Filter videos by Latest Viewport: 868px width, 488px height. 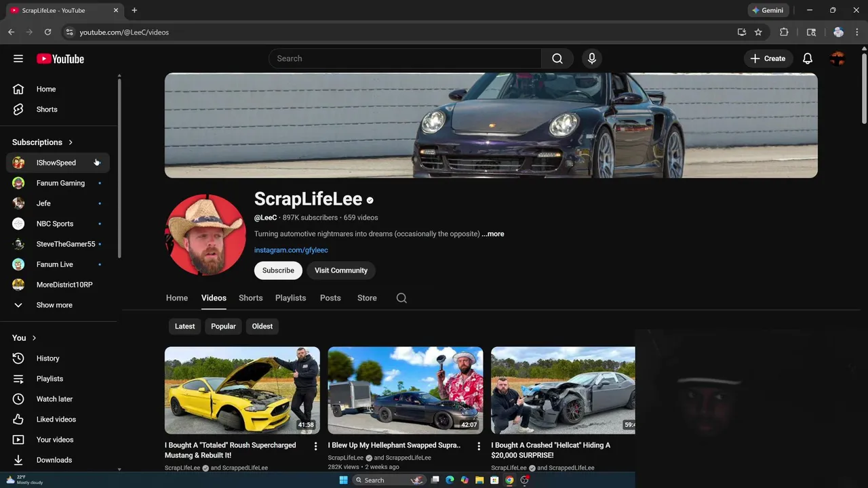click(184, 327)
